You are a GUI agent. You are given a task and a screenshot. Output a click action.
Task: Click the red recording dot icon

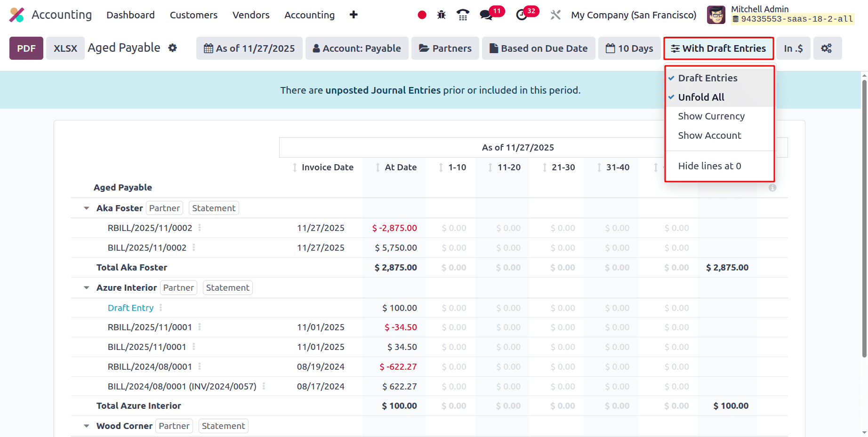(x=422, y=15)
